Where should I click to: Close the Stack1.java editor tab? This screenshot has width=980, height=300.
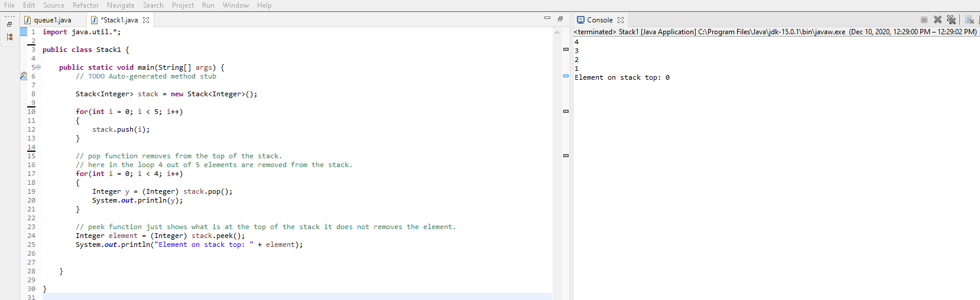[x=146, y=20]
